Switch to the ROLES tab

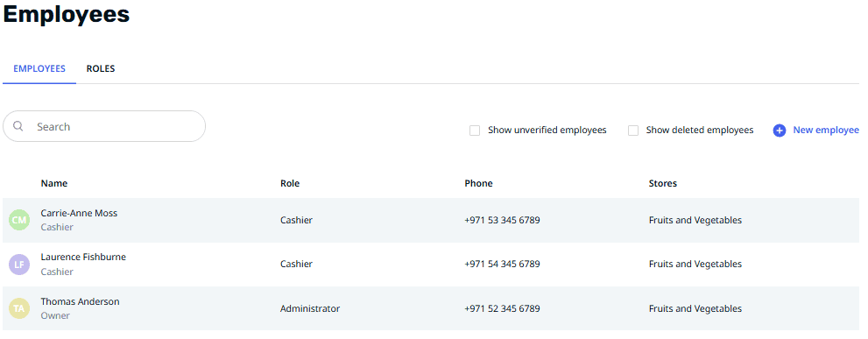(101, 68)
